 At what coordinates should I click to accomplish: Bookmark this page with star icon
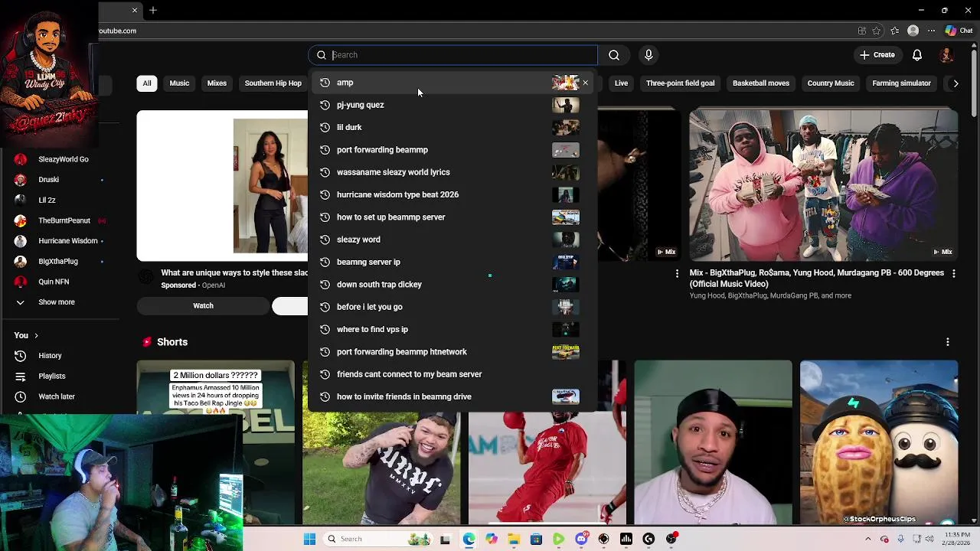tap(877, 31)
